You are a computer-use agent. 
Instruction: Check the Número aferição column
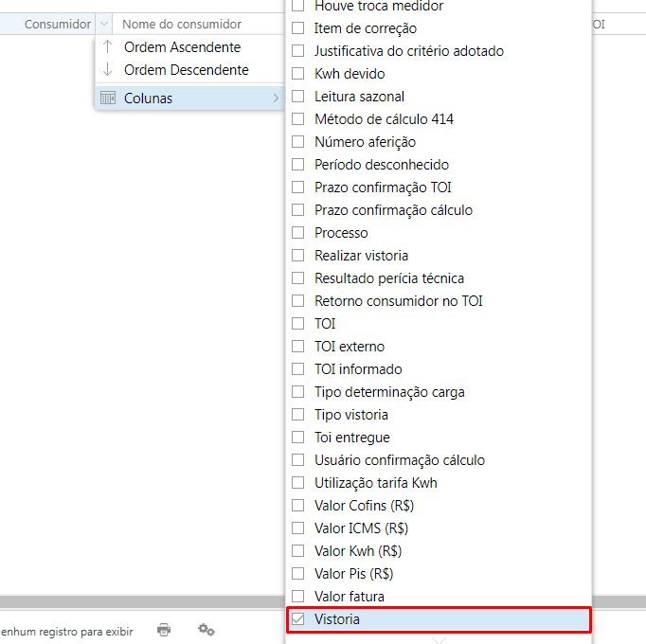click(x=297, y=142)
